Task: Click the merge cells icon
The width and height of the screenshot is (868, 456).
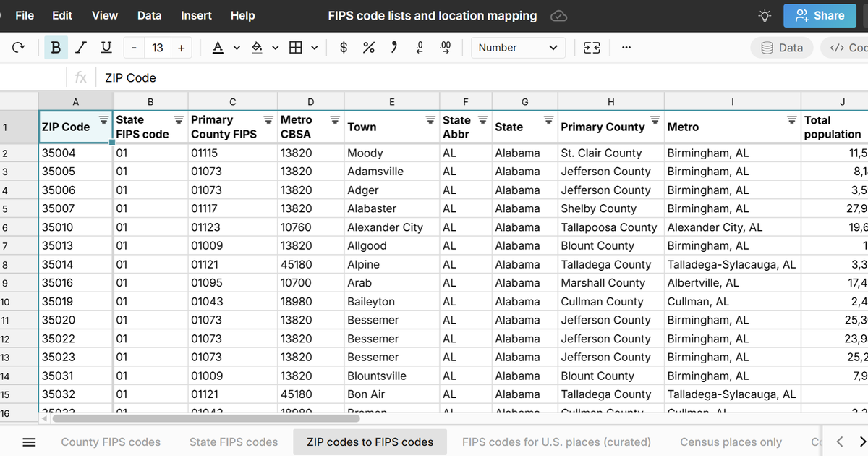Action: [592, 48]
